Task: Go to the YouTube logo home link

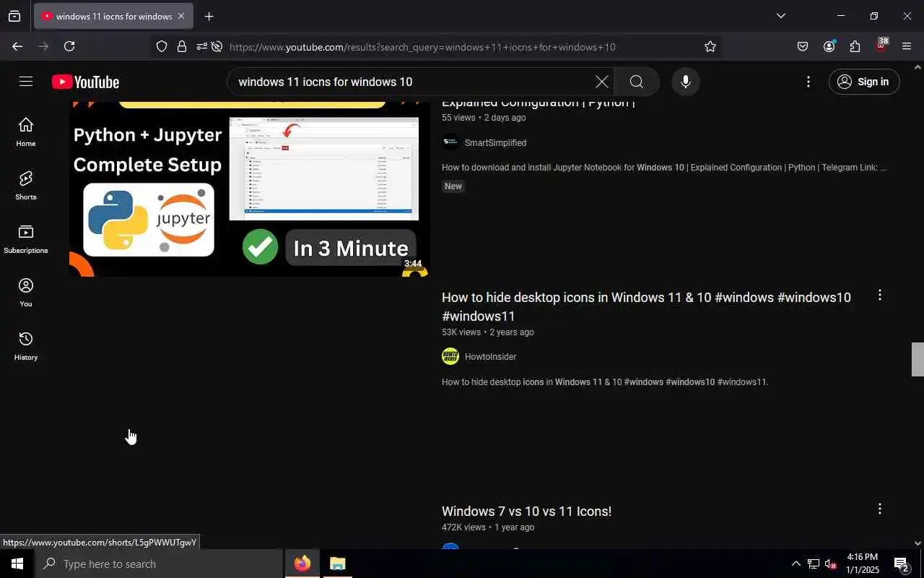Action: click(85, 82)
